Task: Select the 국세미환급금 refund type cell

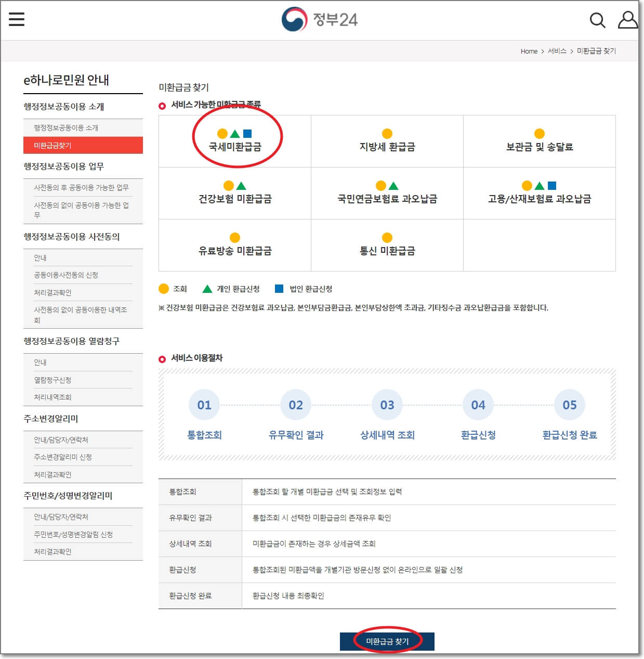Action: point(235,141)
